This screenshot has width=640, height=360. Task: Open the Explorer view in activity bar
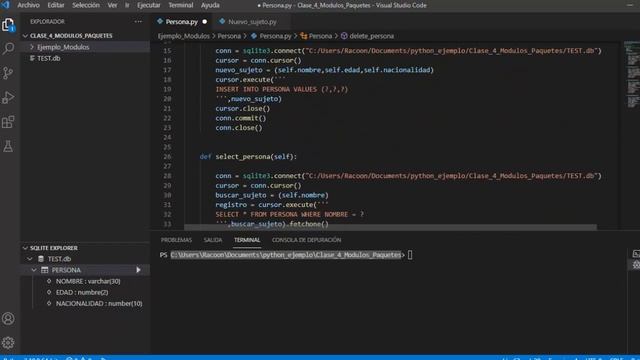coord(8,25)
